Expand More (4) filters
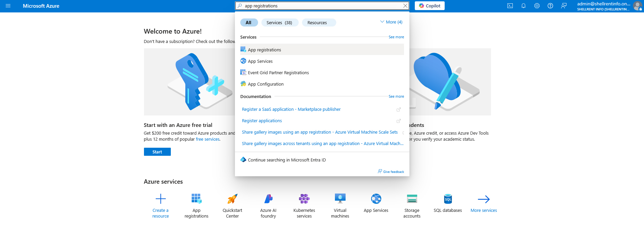Viewport: 644px width, 234px height. click(391, 22)
